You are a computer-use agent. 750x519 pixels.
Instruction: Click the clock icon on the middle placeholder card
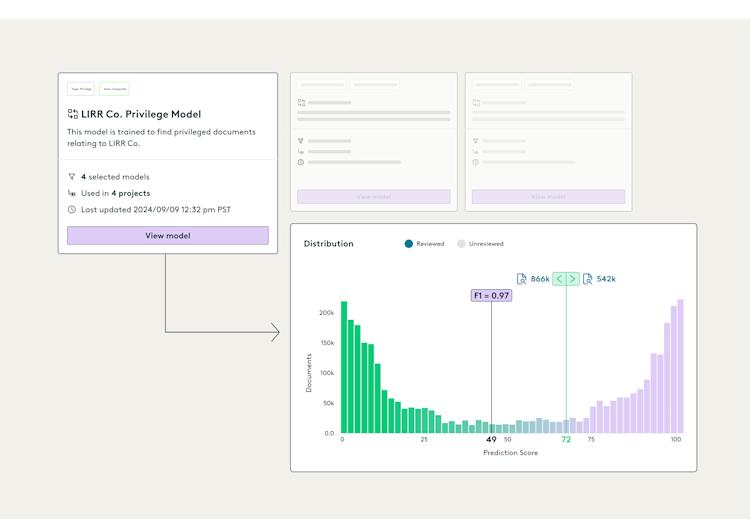[x=300, y=162]
